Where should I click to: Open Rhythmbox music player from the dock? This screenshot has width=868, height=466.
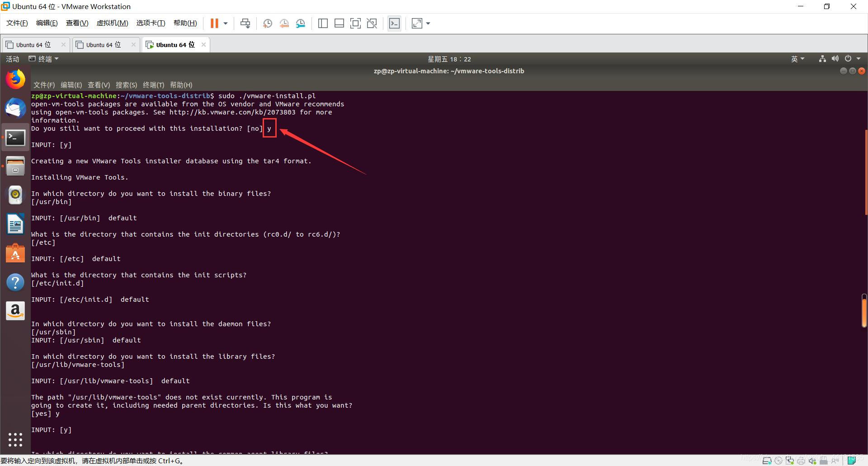coord(15,195)
